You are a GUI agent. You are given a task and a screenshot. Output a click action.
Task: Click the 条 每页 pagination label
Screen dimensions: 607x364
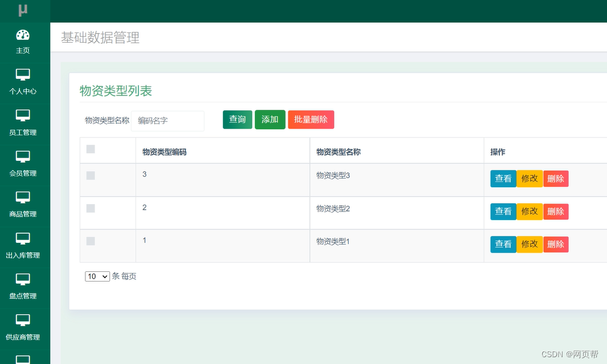[124, 276]
